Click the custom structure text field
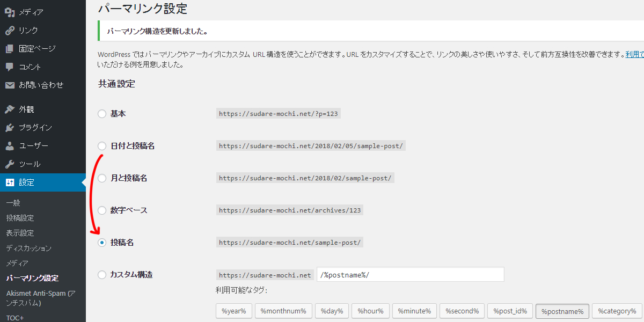644x322 pixels. (x=411, y=275)
